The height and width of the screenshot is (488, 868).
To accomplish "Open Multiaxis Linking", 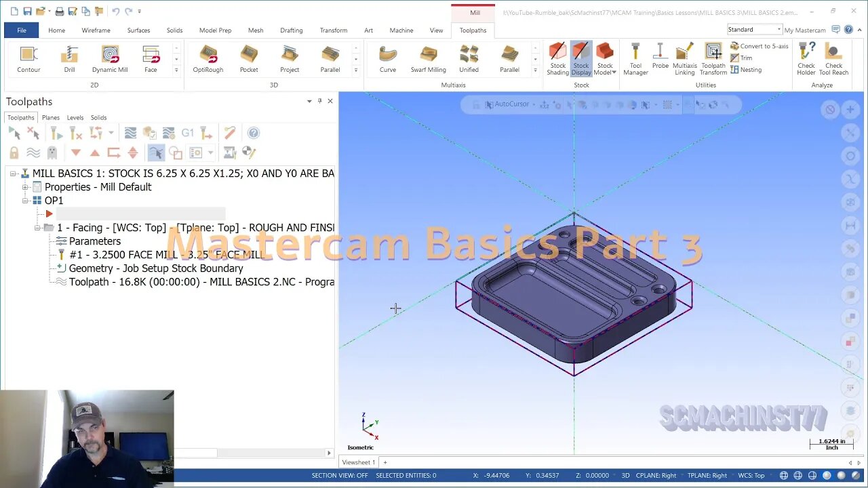I will [685, 60].
